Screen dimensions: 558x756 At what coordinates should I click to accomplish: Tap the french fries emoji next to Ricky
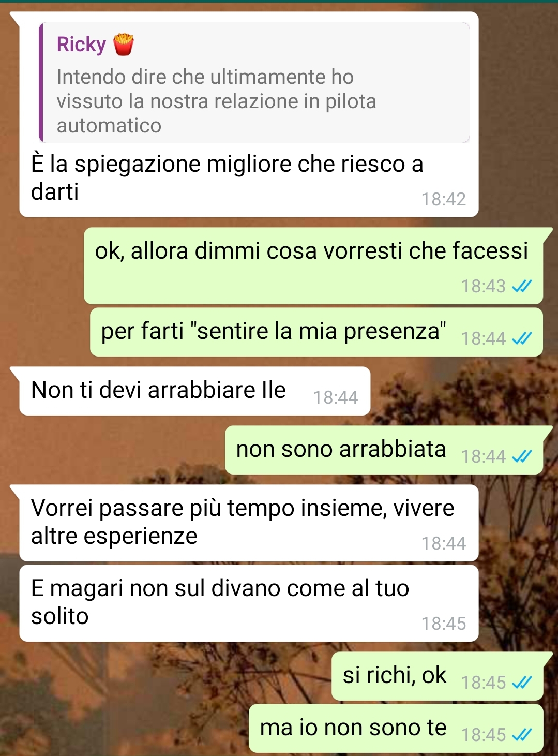(123, 45)
